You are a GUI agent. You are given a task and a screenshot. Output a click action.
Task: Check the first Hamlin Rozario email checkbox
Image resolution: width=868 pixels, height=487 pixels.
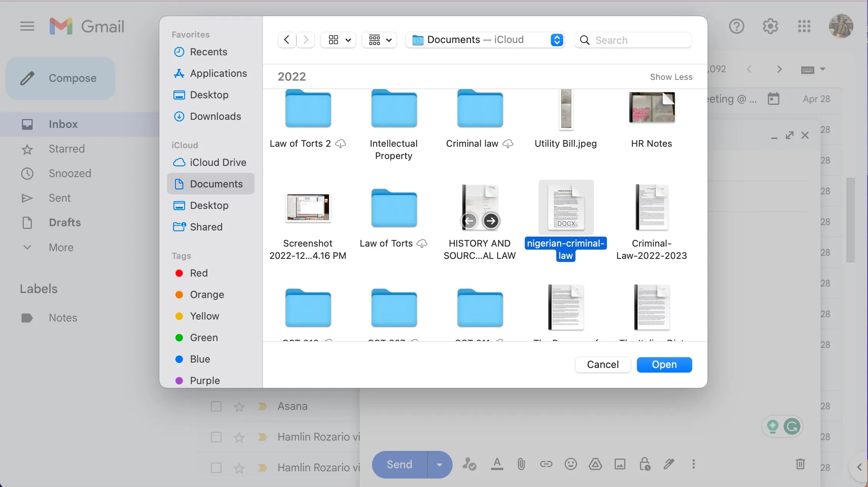click(x=216, y=437)
